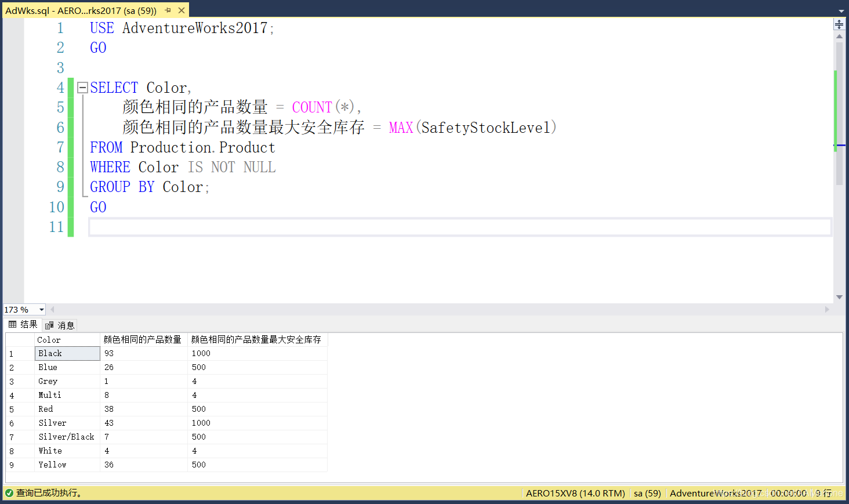
Task: Click the Color column header
Action: point(67,340)
